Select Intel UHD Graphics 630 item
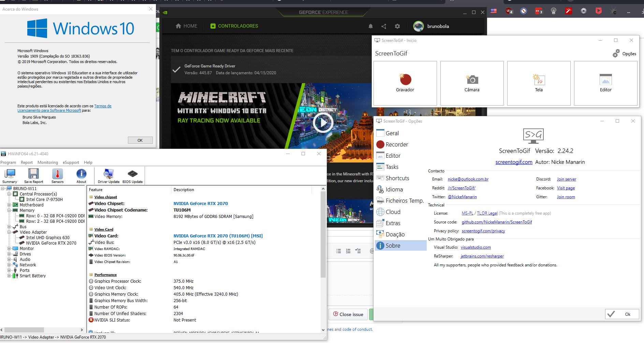This screenshot has height=343, width=644. [x=48, y=237]
